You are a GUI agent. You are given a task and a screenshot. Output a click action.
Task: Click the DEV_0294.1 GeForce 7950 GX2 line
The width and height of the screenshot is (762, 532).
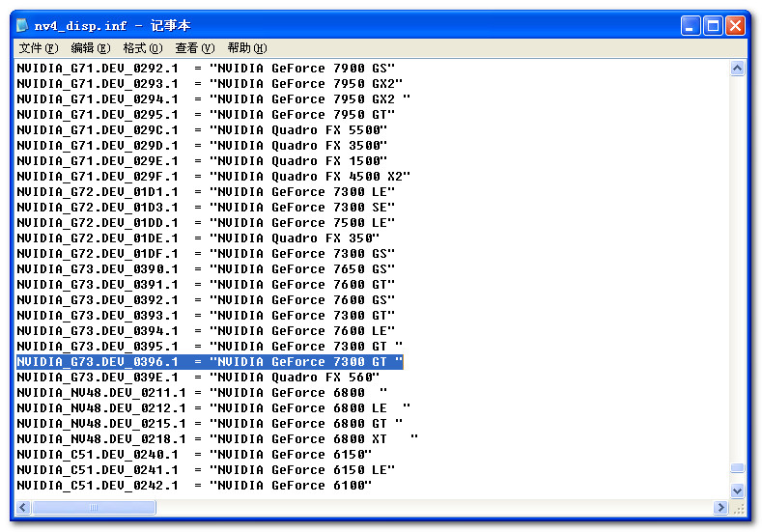pyautogui.click(x=213, y=99)
